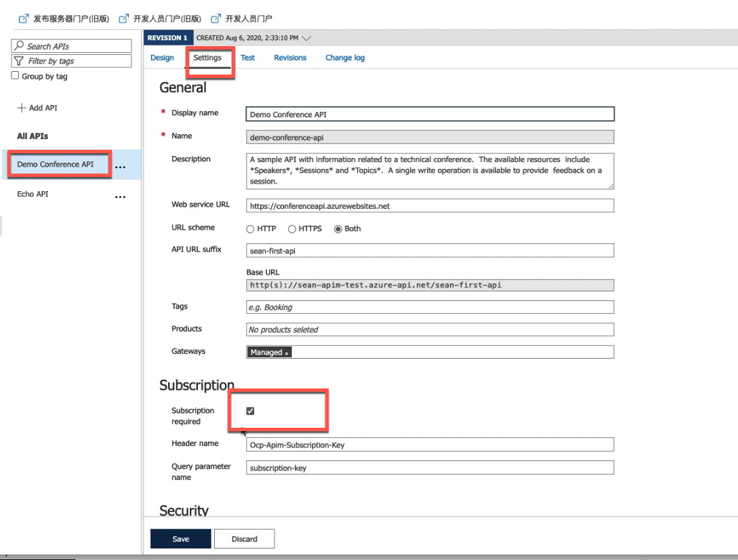The height and width of the screenshot is (560, 738).
Task: Edit the Query parameter name field
Action: 430,468
